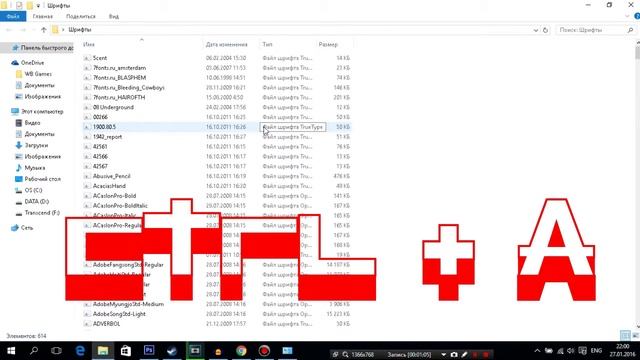Select AdobeMyungjoStd-Medium font file
Screen dimensions: 640x360
click(x=128, y=304)
